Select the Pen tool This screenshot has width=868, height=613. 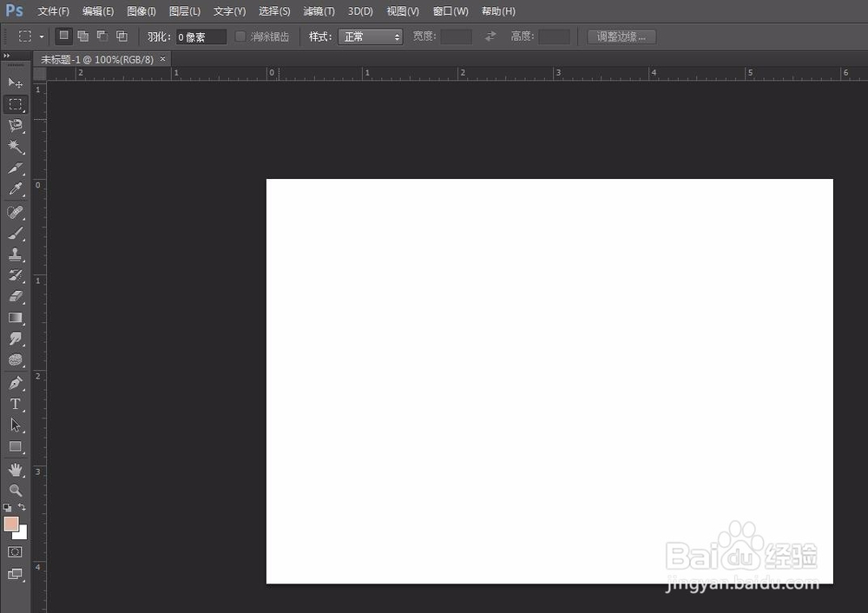[x=15, y=383]
